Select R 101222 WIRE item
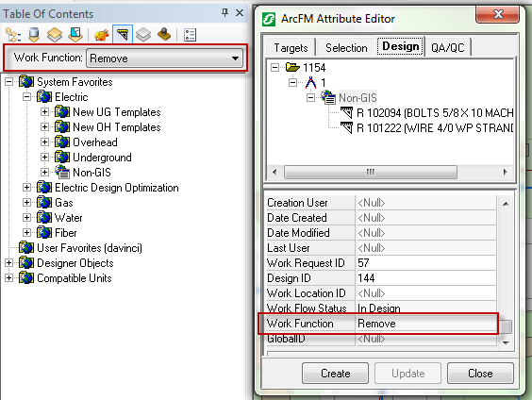The height and width of the screenshot is (400, 532). [x=435, y=128]
